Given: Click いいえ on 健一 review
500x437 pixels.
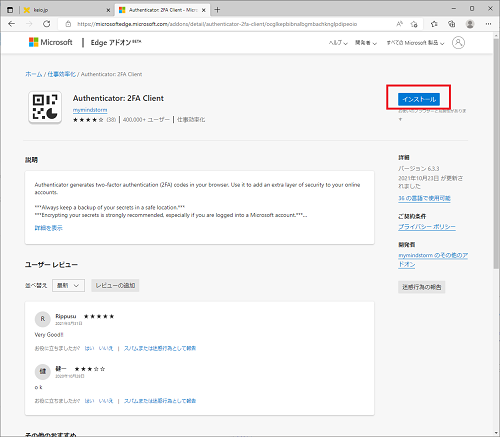Looking at the screenshot, I should 106,401.
